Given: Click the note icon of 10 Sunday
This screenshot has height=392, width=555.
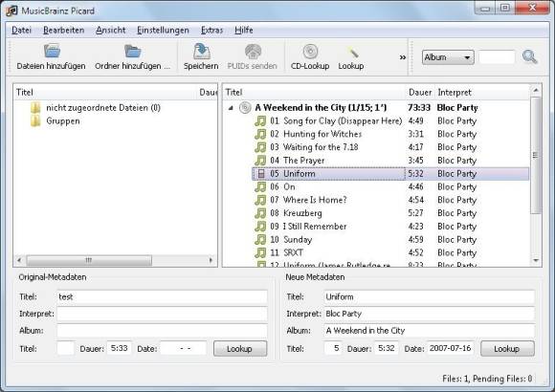Looking at the screenshot, I should pyautogui.click(x=260, y=240).
